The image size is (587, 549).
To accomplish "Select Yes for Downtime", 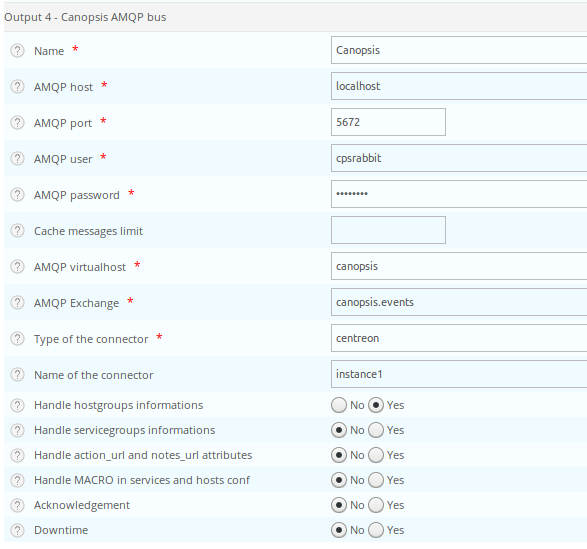I will click(x=376, y=530).
